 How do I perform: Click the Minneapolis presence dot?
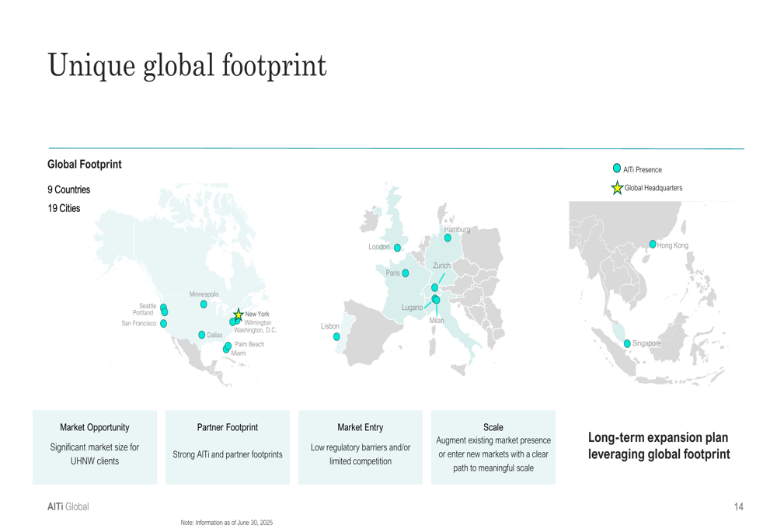tap(204, 304)
